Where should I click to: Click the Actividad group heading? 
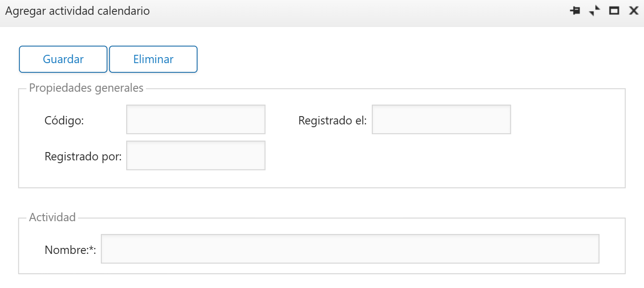pyautogui.click(x=52, y=217)
